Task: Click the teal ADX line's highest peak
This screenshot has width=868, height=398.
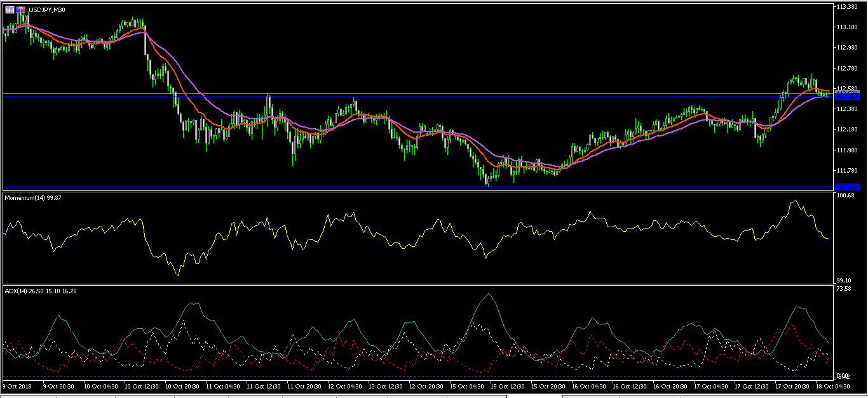Action: point(488,294)
